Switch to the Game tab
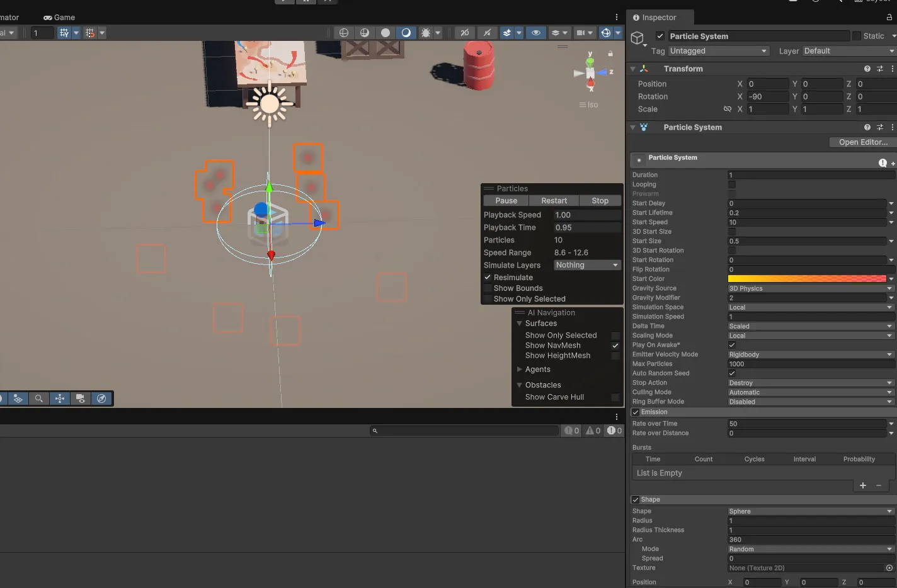897x588 pixels. tap(59, 17)
